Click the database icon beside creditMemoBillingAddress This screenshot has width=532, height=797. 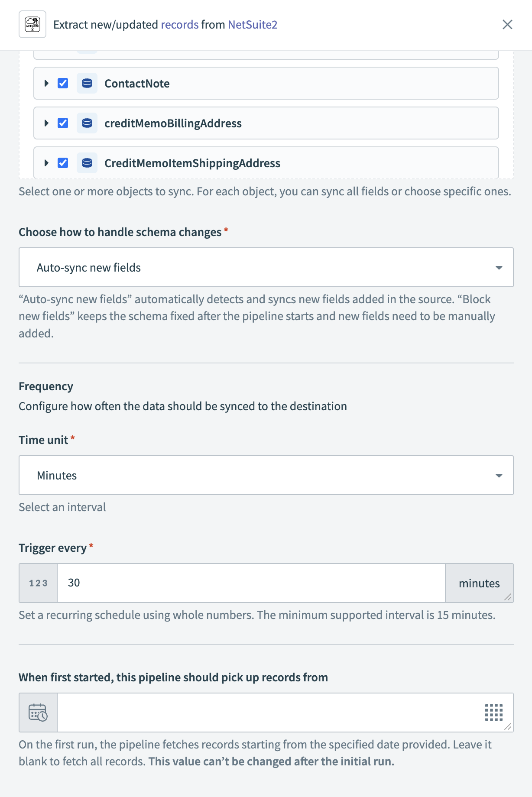(87, 123)
